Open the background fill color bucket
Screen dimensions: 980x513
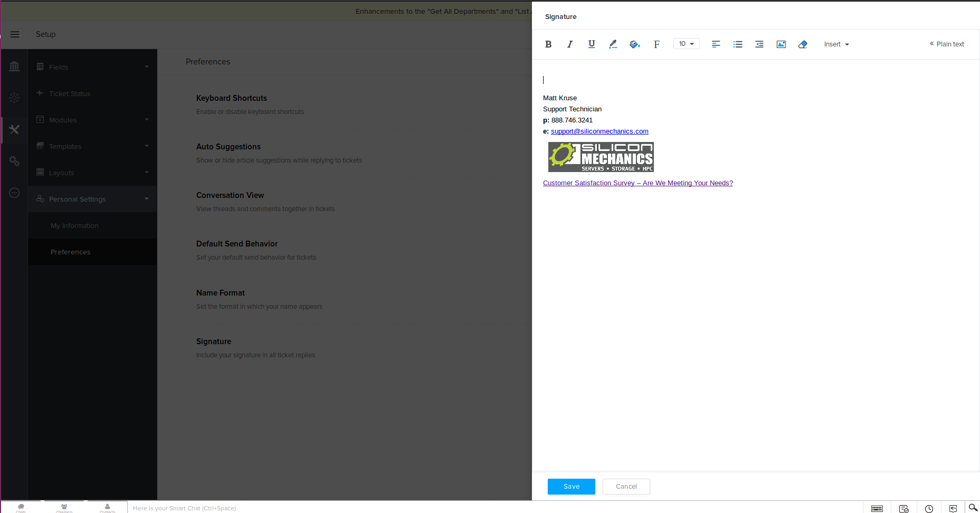click(635, 44)
